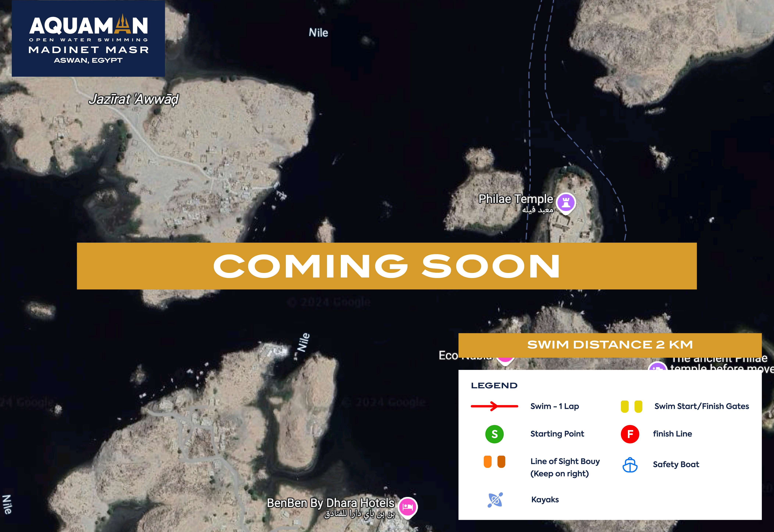The image size is (774, 532).
Task: Click the LEGEND heading text
Action: [x=494, y=386]
